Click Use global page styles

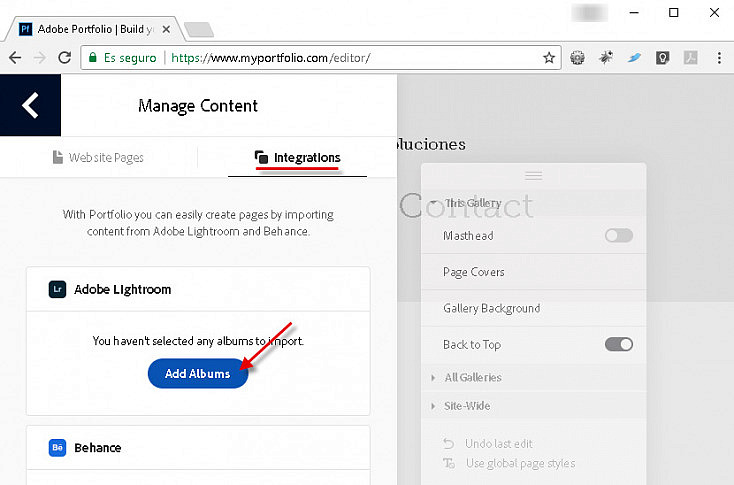coord(509,463)
